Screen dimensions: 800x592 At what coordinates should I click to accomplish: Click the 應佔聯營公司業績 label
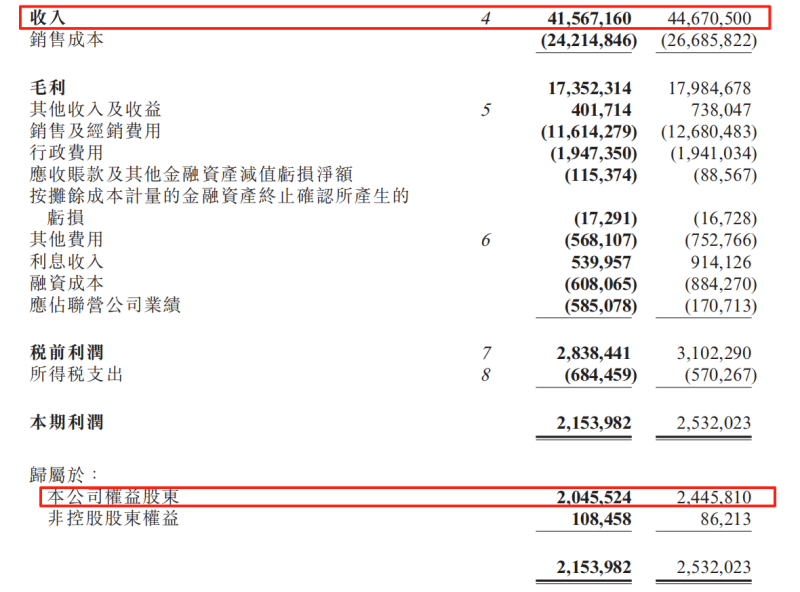pyautogui.click(x=105, y=305)
